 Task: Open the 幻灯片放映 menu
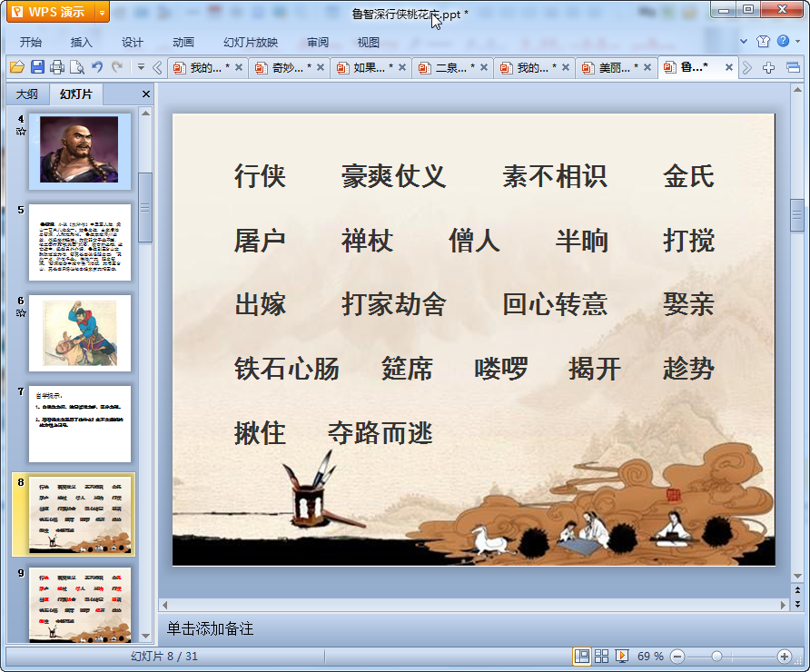(x=251, y=43)
